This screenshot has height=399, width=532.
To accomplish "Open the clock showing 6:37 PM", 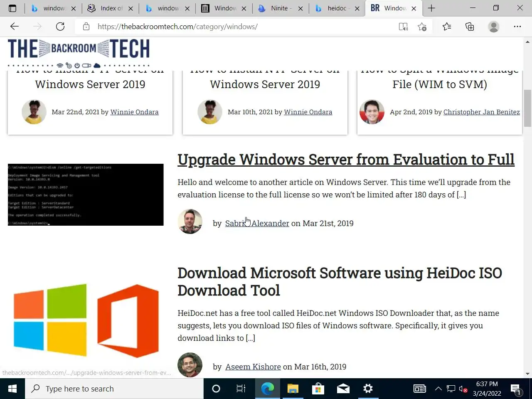I will click(487, 389).
